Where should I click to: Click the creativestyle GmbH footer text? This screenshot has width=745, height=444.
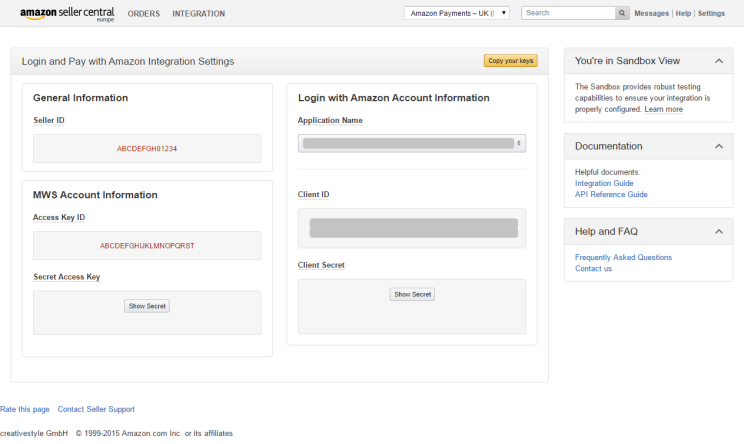click(34, 434)
